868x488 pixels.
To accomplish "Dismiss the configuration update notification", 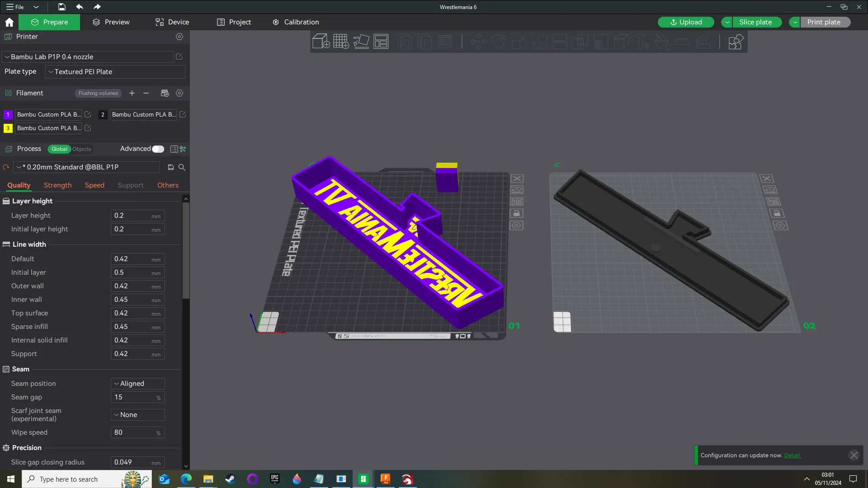I will pos(854,455).
